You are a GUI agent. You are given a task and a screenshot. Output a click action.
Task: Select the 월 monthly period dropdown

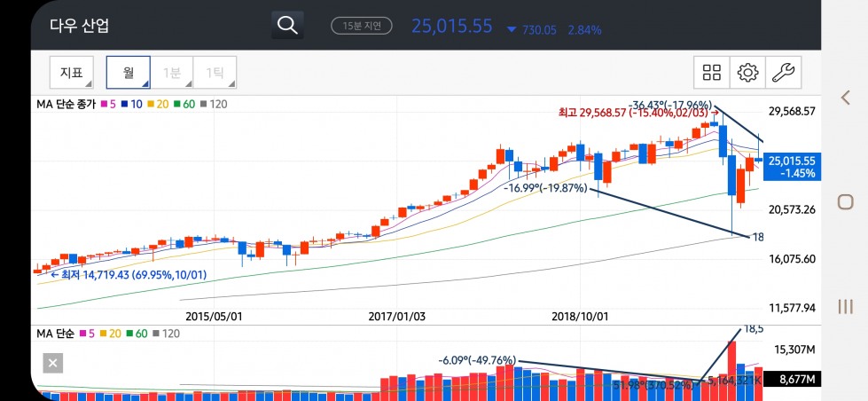click(129, 72)
